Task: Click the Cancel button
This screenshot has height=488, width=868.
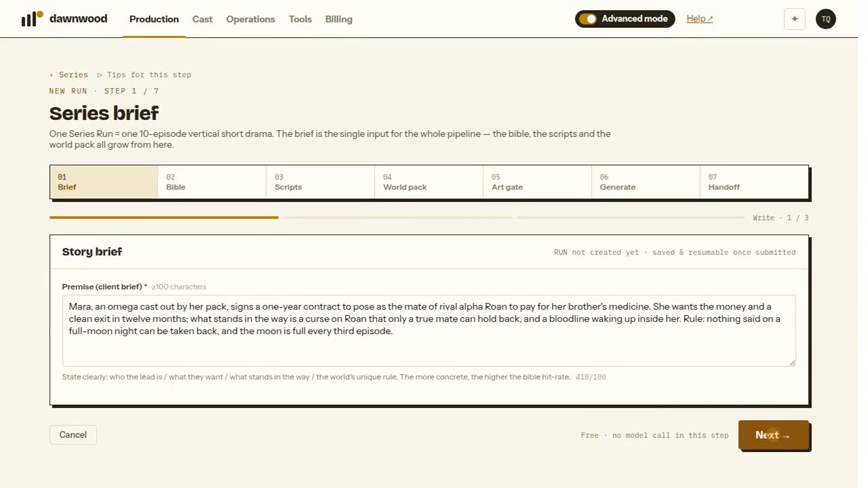Action: tap(73, 434)
